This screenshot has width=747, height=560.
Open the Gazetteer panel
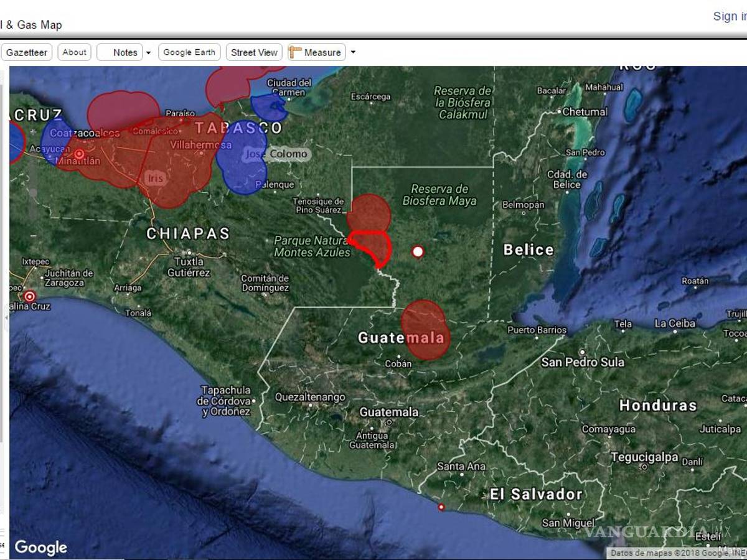(27, 52)
